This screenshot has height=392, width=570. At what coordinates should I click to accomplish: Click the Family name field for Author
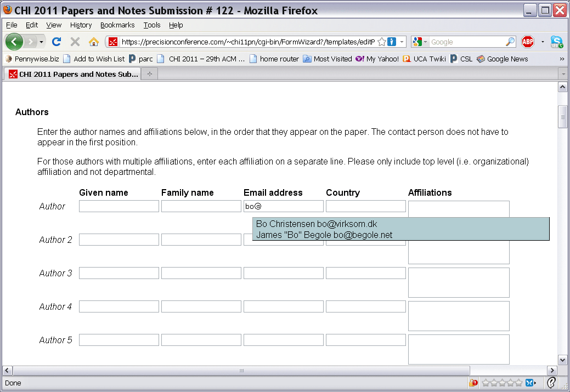[x=201, y=206]
